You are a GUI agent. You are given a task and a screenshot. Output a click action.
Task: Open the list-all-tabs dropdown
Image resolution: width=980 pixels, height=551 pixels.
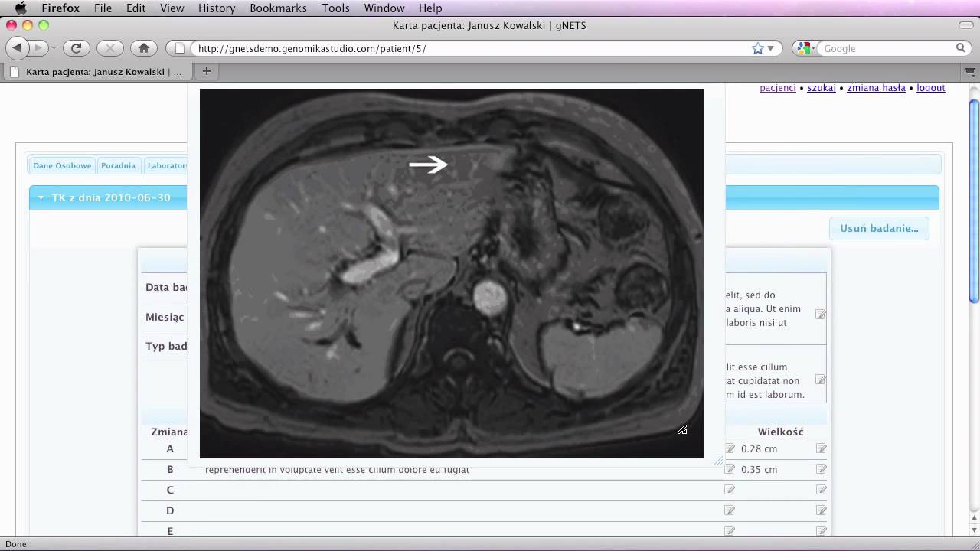[970, 71]
